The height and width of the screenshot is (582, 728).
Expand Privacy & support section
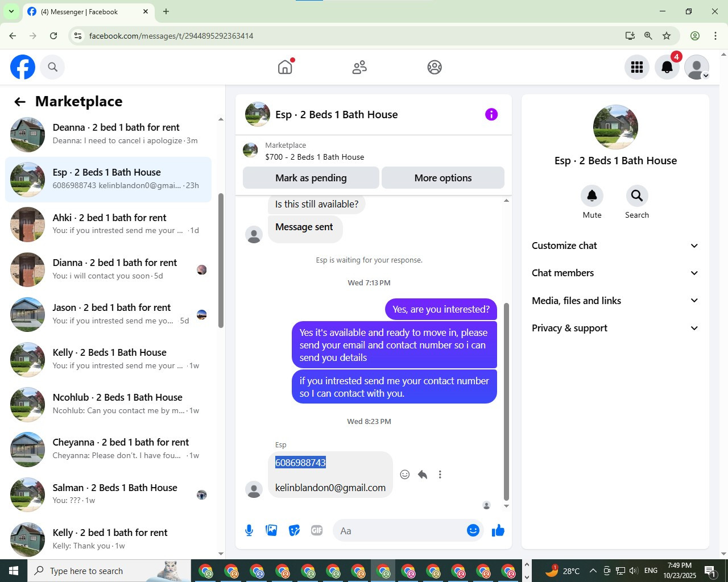[x=615, y=328]
